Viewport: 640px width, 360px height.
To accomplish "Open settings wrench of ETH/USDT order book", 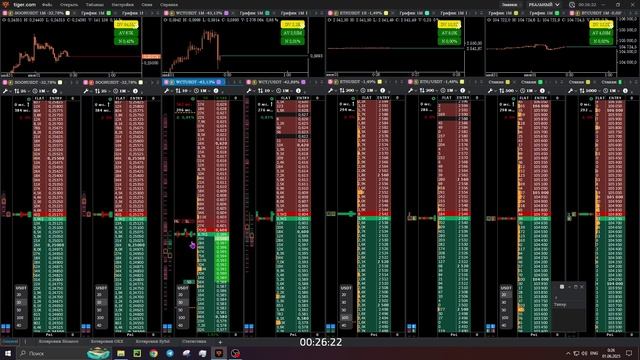I will click(x=410, y=91).
